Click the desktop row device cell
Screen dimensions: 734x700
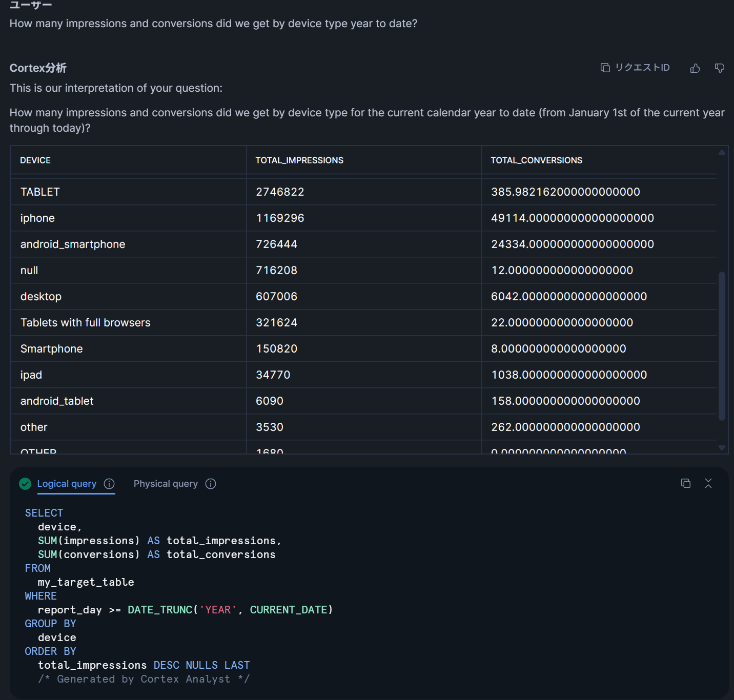coord(41,296)
